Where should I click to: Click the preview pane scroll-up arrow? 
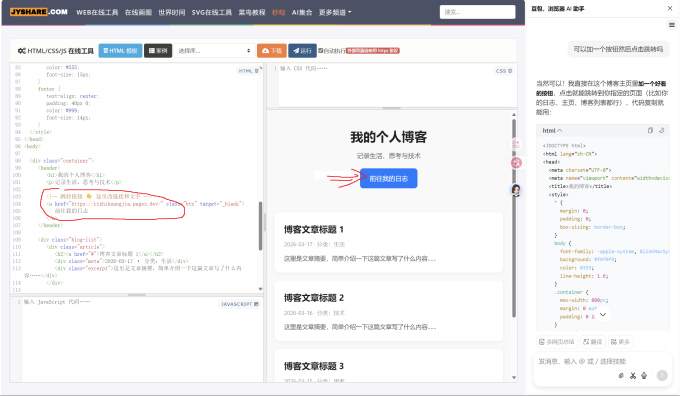point(514,115)
